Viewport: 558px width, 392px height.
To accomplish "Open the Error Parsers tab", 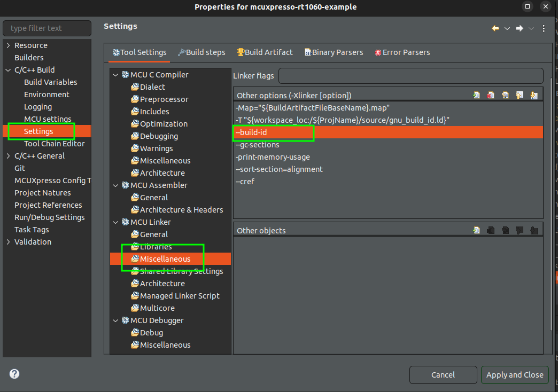I will pyautogui.click(x=402, y=52).
